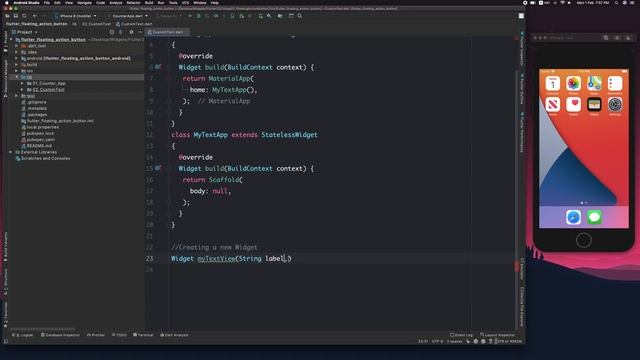This screenshot has width=640, height=360.
Task: Open the iPhone 8 device selector dropdown
Action: pyautogui.click(x=76, y=16)
